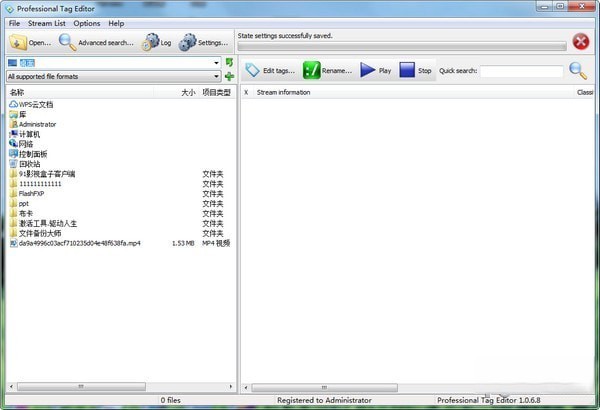Open Advanced search with the magnifier icon
600x410 pixels.
(x=67, y=42)
